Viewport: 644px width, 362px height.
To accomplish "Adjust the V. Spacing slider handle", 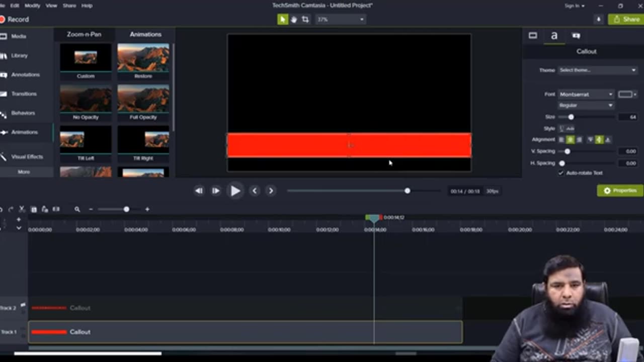I will [x=568, y=151].
